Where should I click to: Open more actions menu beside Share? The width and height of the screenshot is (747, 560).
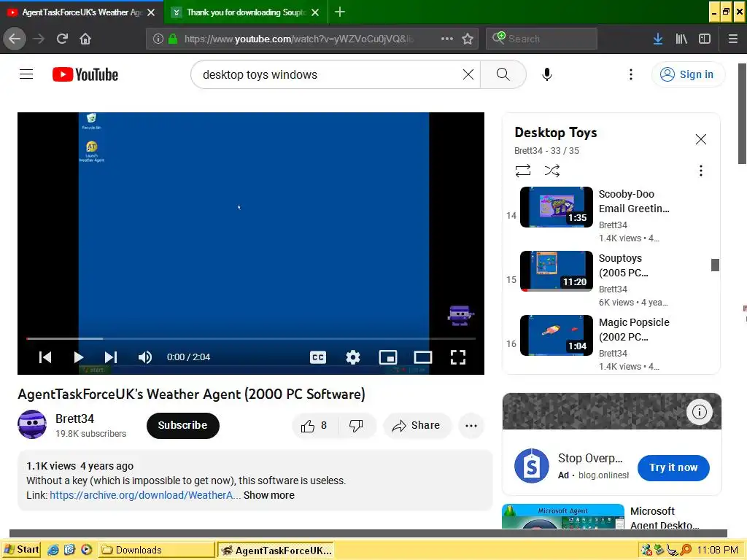pos(471,425)
